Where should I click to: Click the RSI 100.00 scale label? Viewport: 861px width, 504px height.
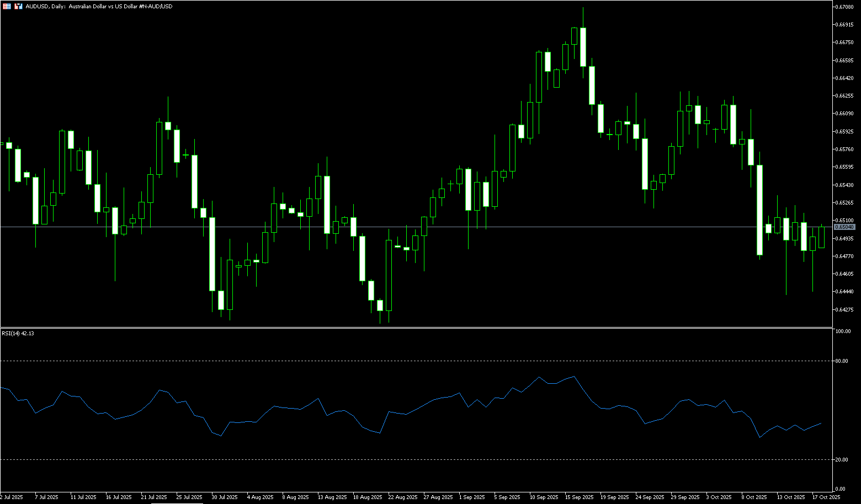coord(843,331)
